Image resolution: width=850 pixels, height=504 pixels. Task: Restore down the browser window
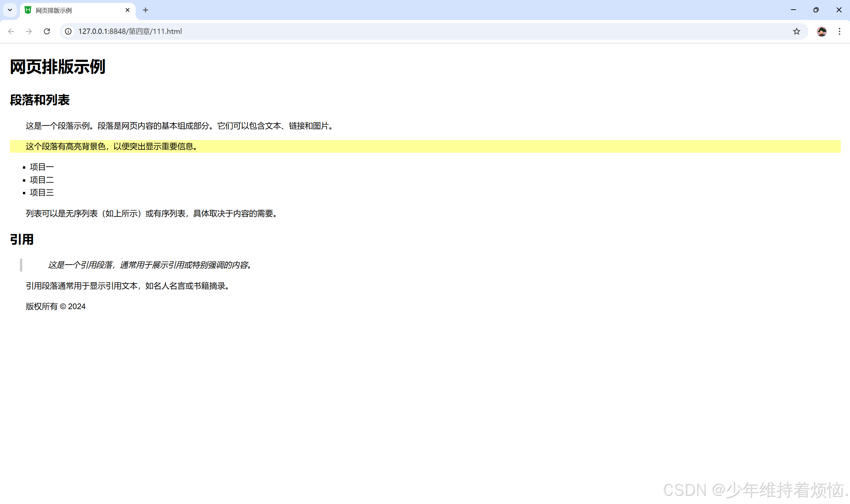(816, 10)
